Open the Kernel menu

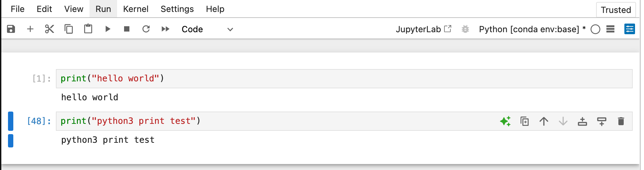(x=136, y=9)
